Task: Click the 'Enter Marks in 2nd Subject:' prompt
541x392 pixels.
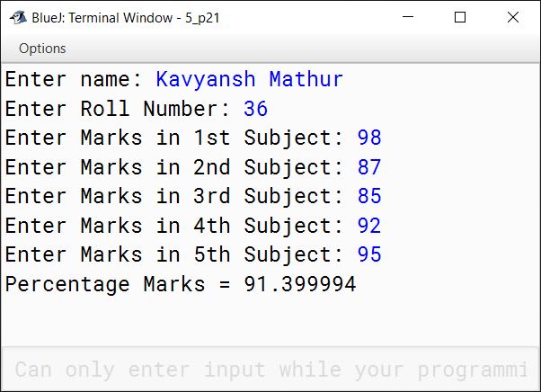Action: coord(174,167)
